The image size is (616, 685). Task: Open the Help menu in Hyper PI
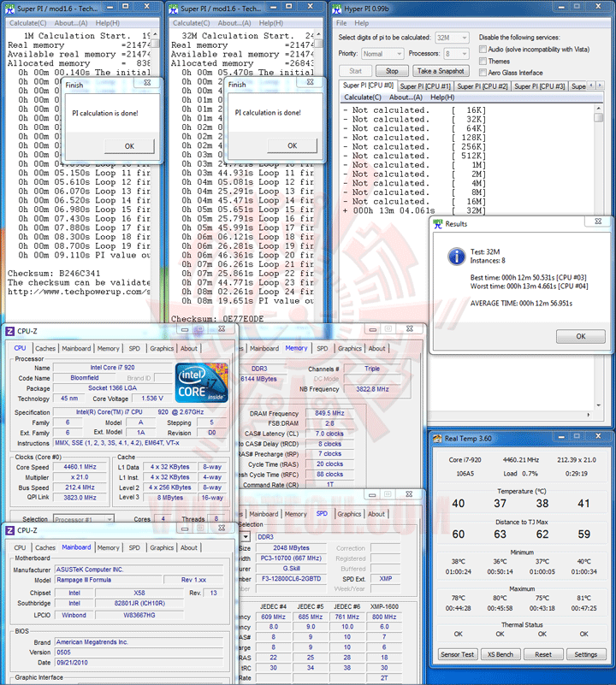[x=362, y=23]
